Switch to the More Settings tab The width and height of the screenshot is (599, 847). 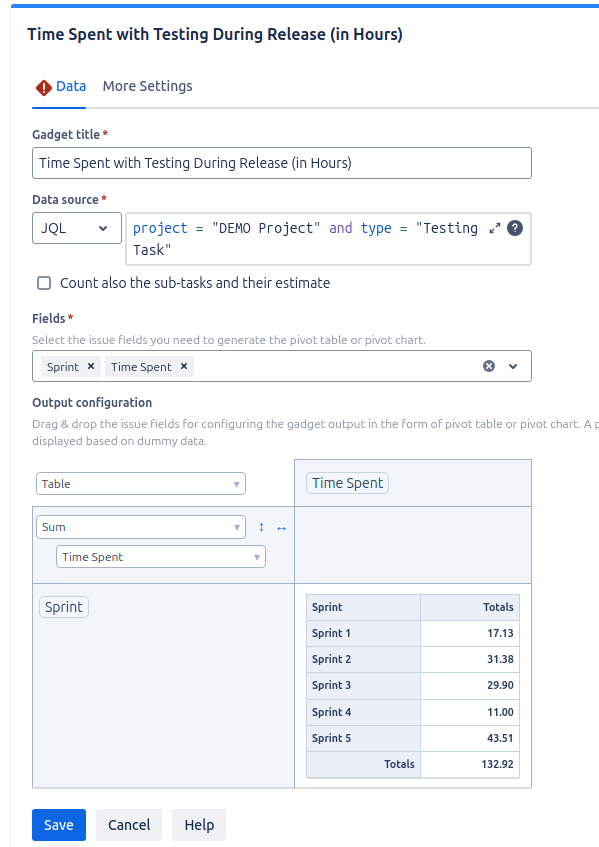(x=147, y=86)
